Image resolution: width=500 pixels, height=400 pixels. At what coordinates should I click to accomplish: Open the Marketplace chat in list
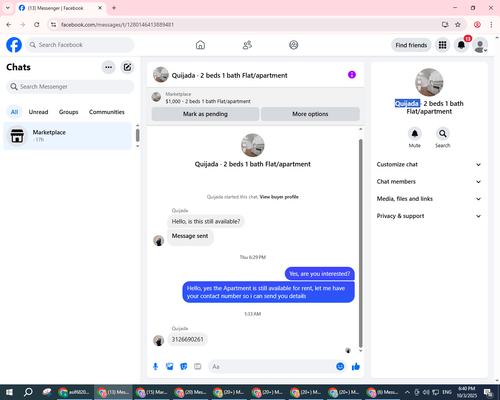pyautogui.click(x=68, y=136)
